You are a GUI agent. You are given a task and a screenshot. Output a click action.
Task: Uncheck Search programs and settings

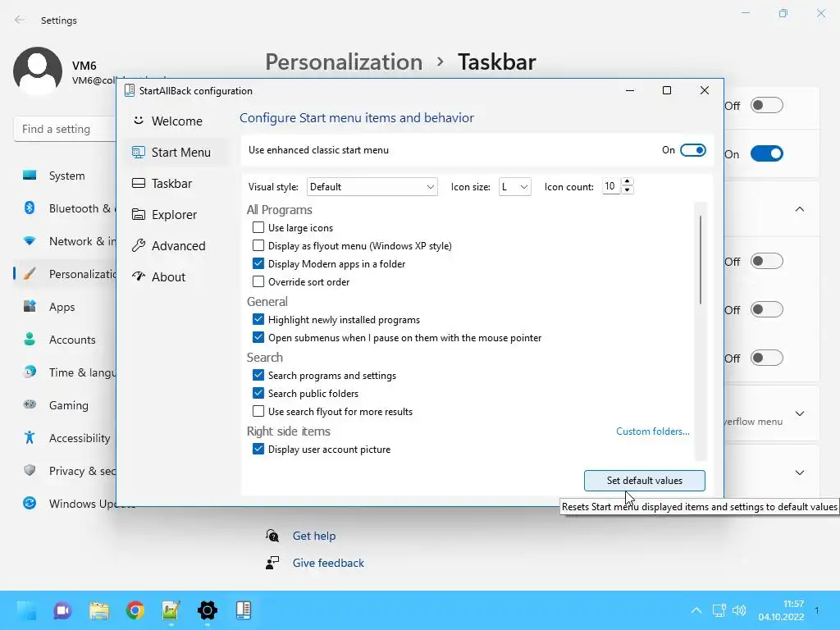point(258,376)
